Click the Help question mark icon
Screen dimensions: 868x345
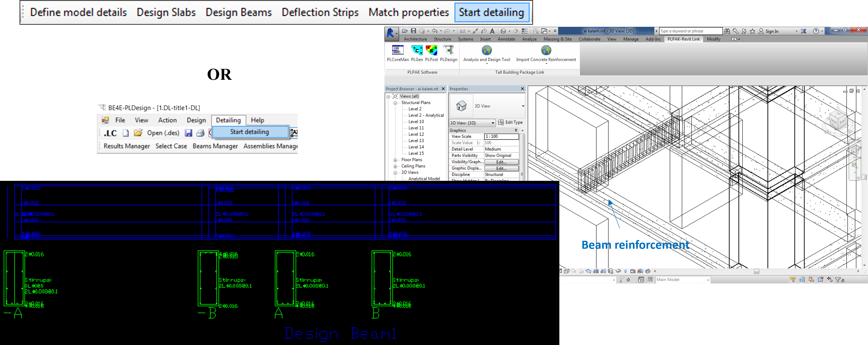point(816,31)
